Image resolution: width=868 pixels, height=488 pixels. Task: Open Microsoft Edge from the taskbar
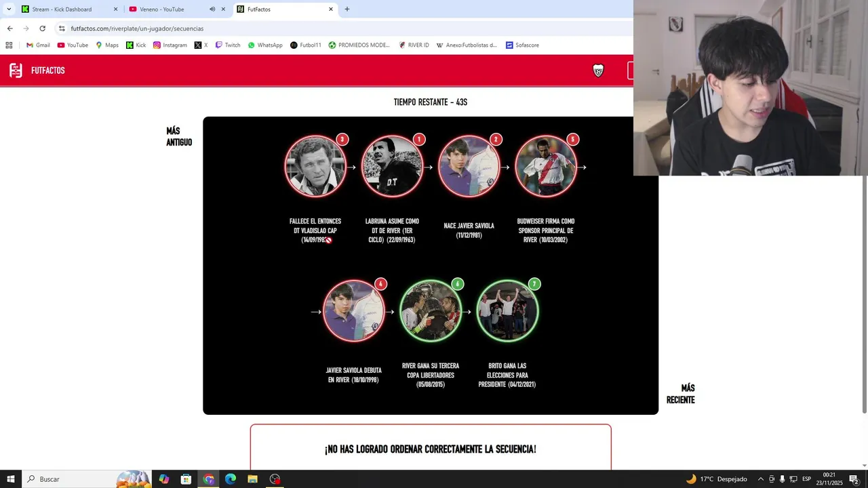pyautogui.click(x=231, y=479)
